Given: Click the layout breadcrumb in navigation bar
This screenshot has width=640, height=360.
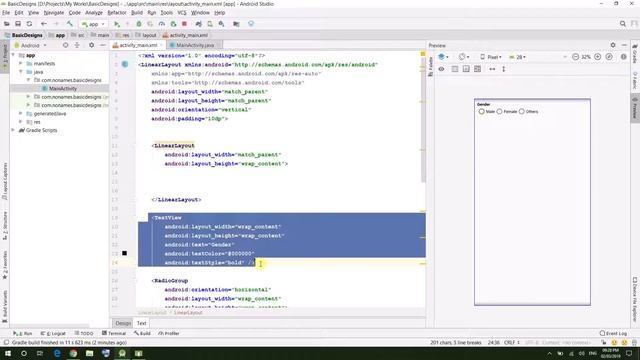Looking at the screenshot, I should tap(146, 36).
